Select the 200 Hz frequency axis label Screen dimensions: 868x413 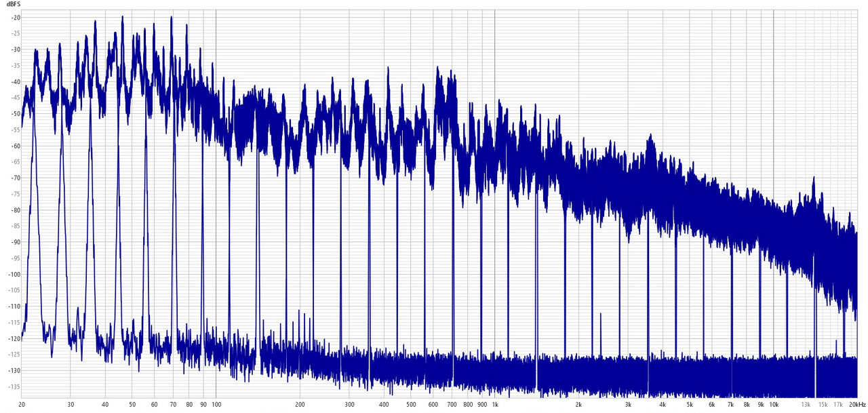pyautogui.click(x=300, y=404)
